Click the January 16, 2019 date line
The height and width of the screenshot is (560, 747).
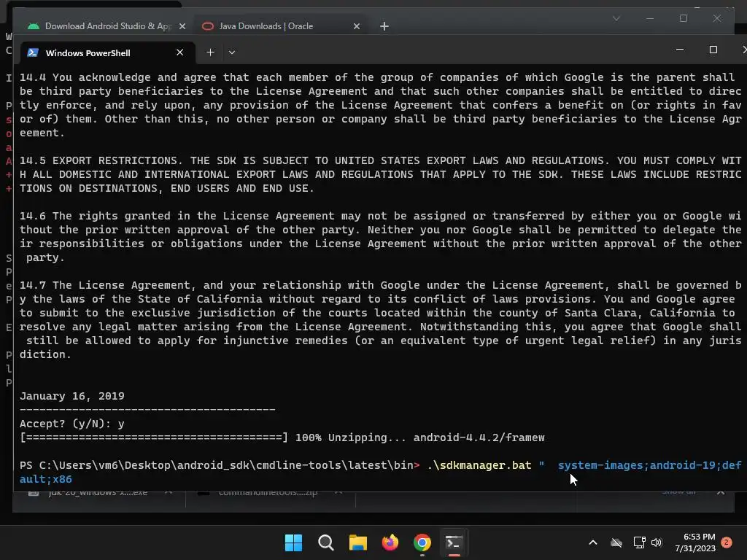(x=72, y=396)
